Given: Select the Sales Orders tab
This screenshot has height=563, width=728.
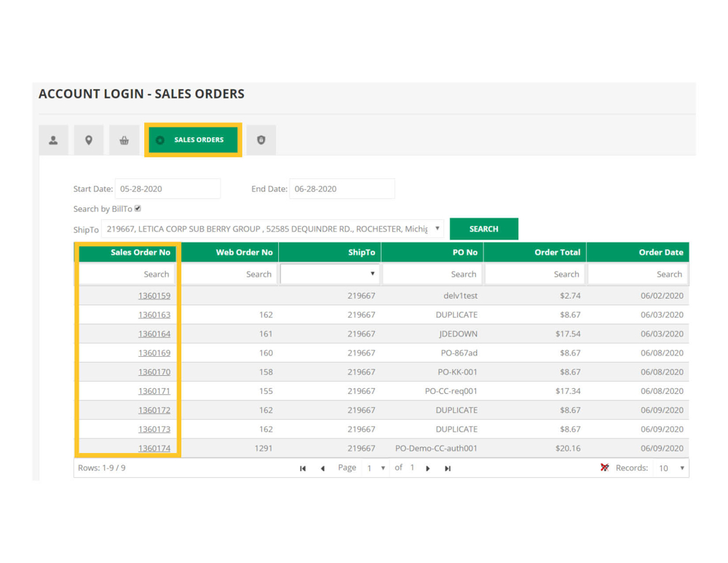Looking at the screenshot, I should tap(193, 140).
